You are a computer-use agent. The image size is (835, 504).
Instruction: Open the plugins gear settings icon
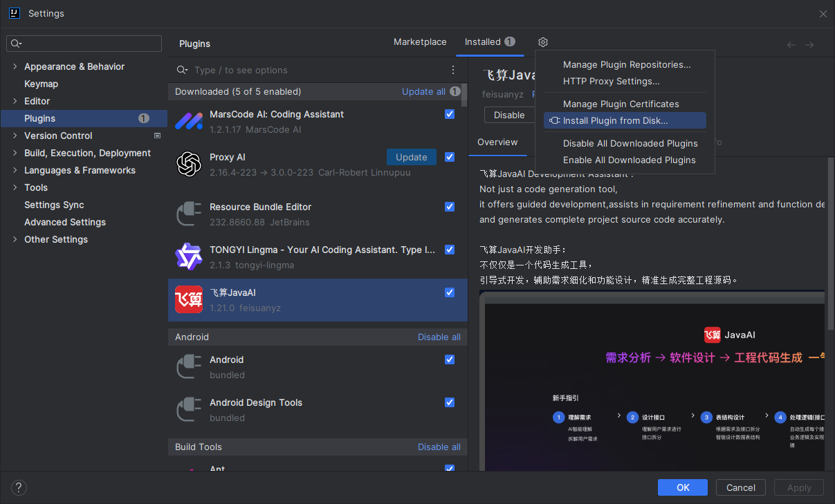coord(543,42)
